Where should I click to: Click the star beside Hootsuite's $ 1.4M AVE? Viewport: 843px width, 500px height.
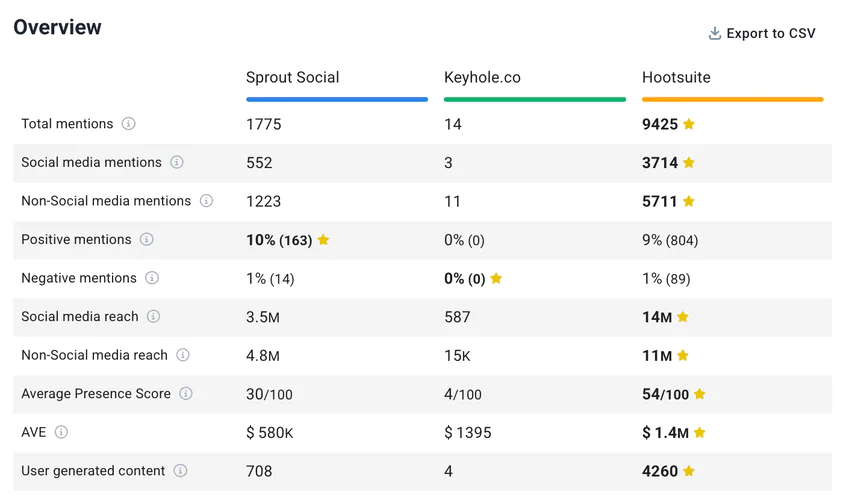[699, 432]
